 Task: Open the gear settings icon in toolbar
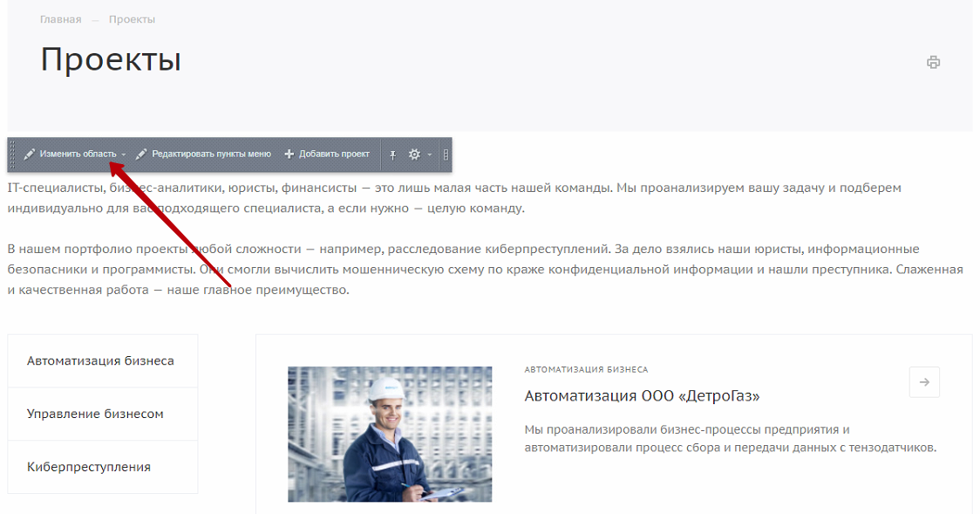point(414,154)
